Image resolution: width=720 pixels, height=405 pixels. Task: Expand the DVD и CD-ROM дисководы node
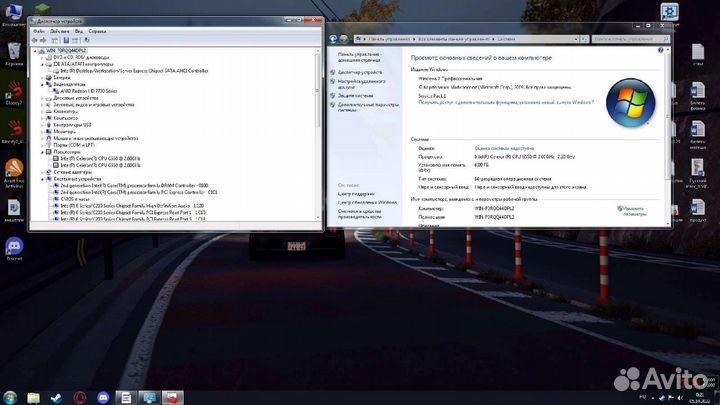click(42, 58)
